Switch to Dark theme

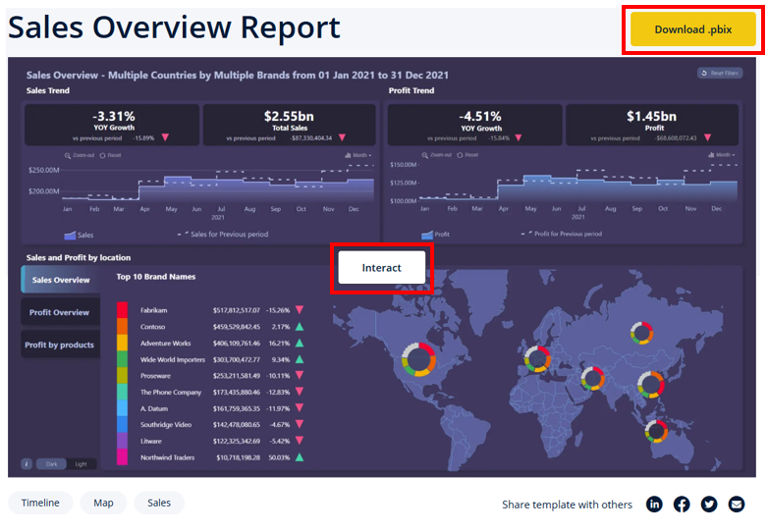click(x=51, y=463)
